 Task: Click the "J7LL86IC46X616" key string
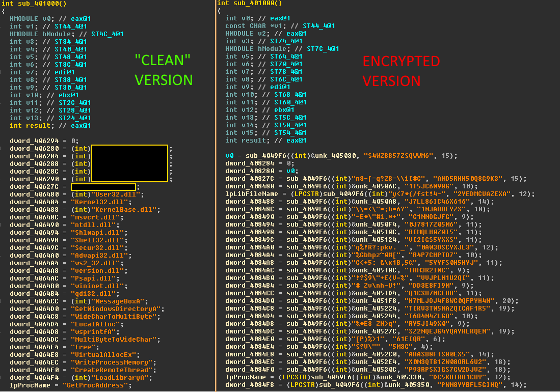[437, 202]
